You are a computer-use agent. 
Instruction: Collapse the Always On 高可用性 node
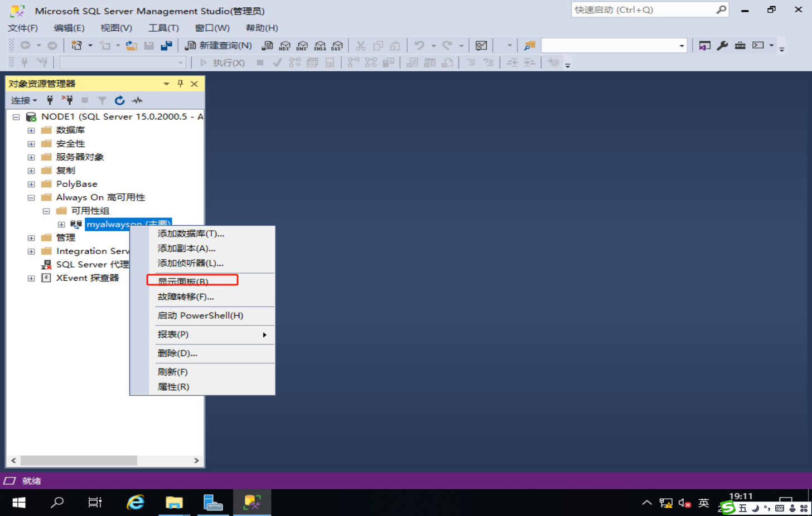(31, 198)
